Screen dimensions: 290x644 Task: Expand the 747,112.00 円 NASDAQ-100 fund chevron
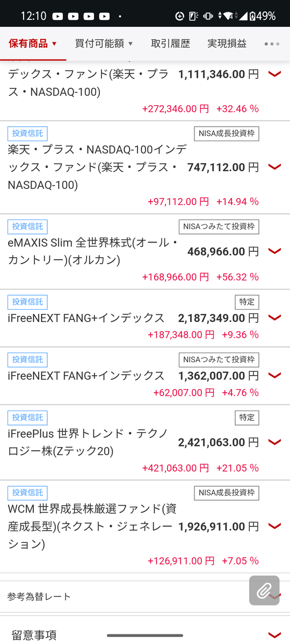(274, 167)
